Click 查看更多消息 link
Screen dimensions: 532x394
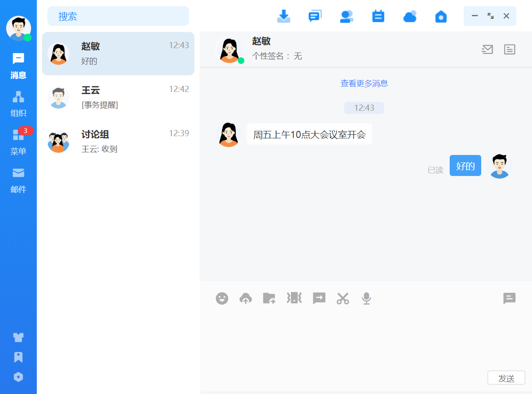(x=364, y=83)
